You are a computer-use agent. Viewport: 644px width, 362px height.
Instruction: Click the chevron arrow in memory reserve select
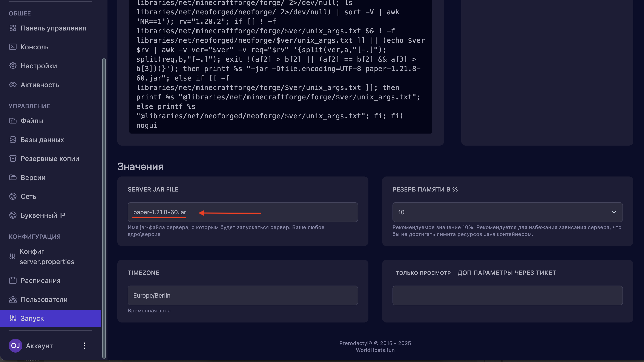pos(614,212)
